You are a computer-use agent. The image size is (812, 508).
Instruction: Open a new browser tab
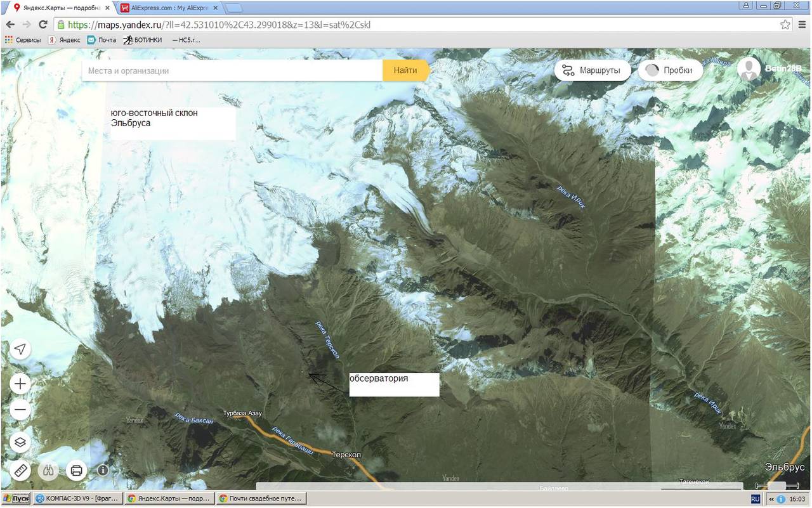pos(233,8)
